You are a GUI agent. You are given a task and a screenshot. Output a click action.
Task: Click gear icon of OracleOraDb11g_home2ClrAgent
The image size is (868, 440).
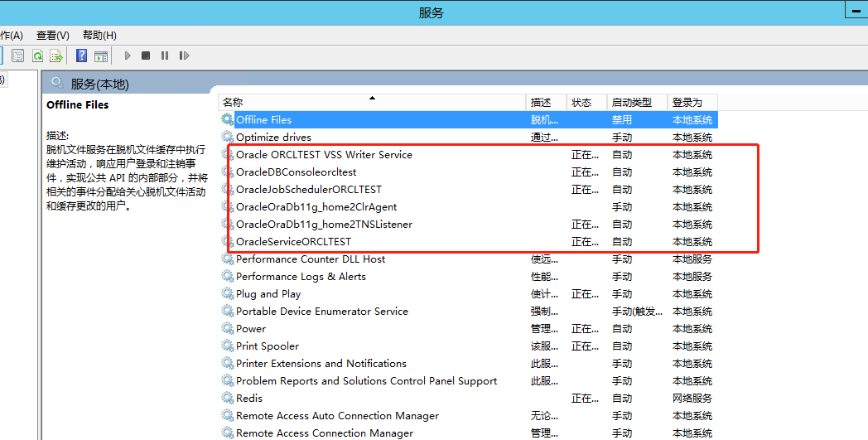coord(227,206)
